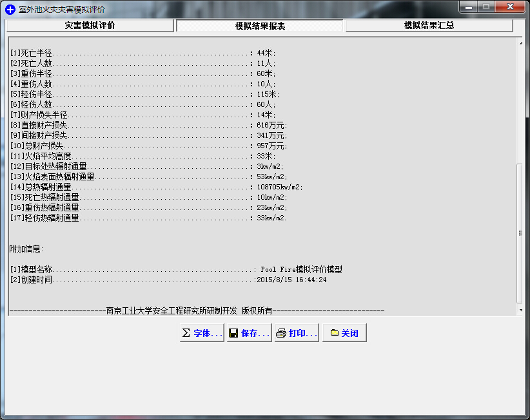
Task: Open the 模拟结果汇总 tab
Action: point(429,26)
